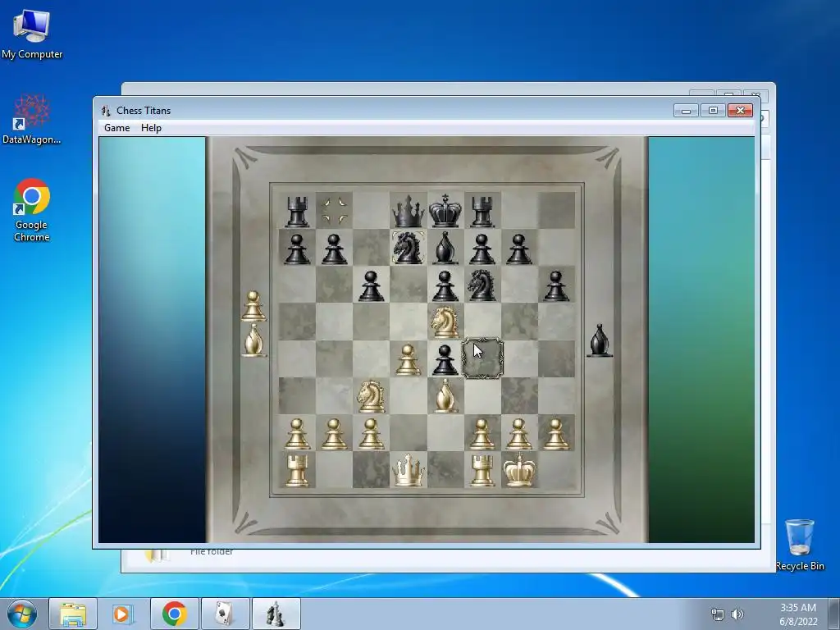The image size is (840, 630).
Task: Select the black pawn on e4
Action: point(445,359)
